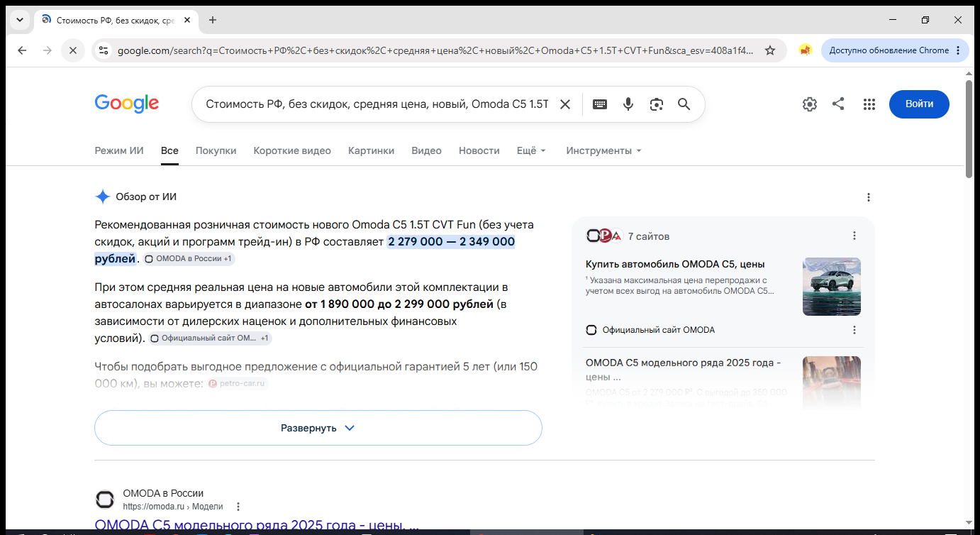Switch to Новости tab
This screenshot has height=535, width=980.
tap(479, 150)
